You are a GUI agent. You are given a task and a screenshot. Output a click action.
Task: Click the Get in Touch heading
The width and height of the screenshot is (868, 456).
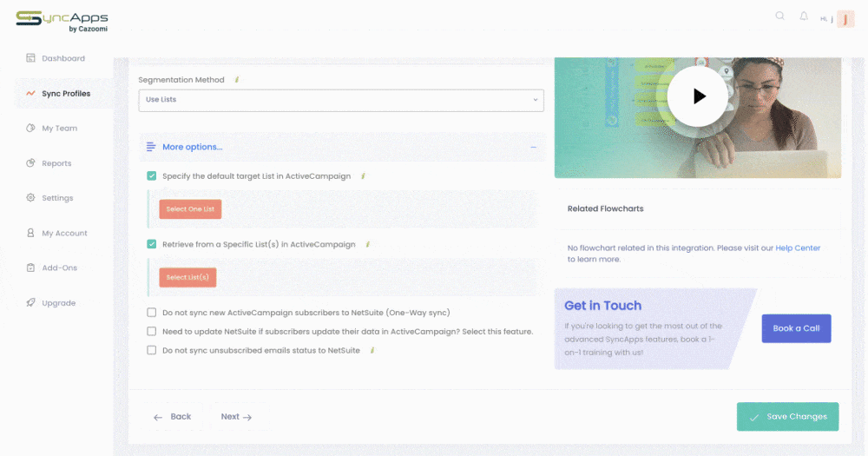603,305
